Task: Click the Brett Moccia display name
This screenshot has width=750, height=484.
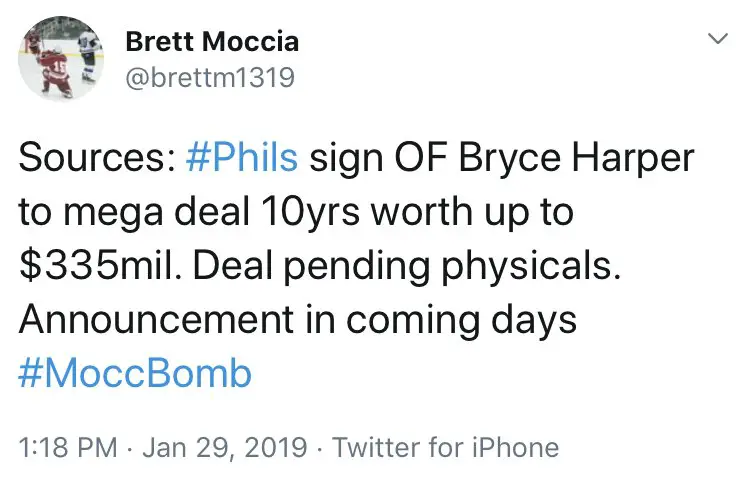Action: (212, 42)
